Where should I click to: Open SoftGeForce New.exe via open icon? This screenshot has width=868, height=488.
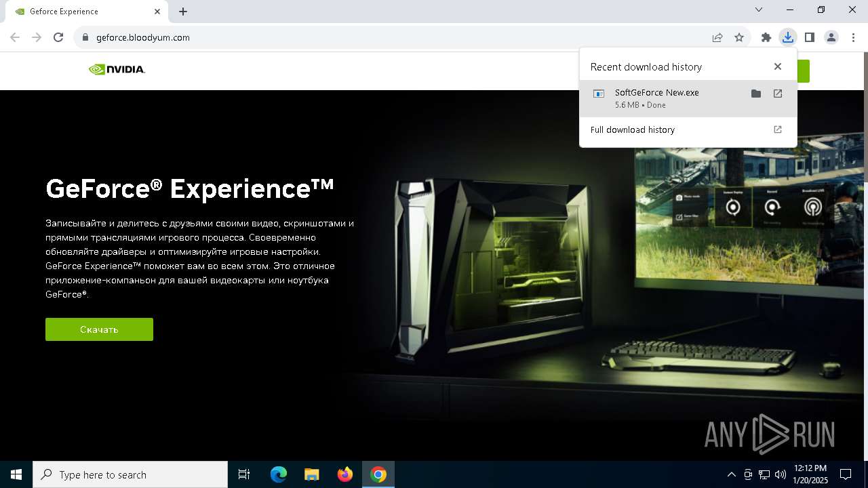click(778, 94)
